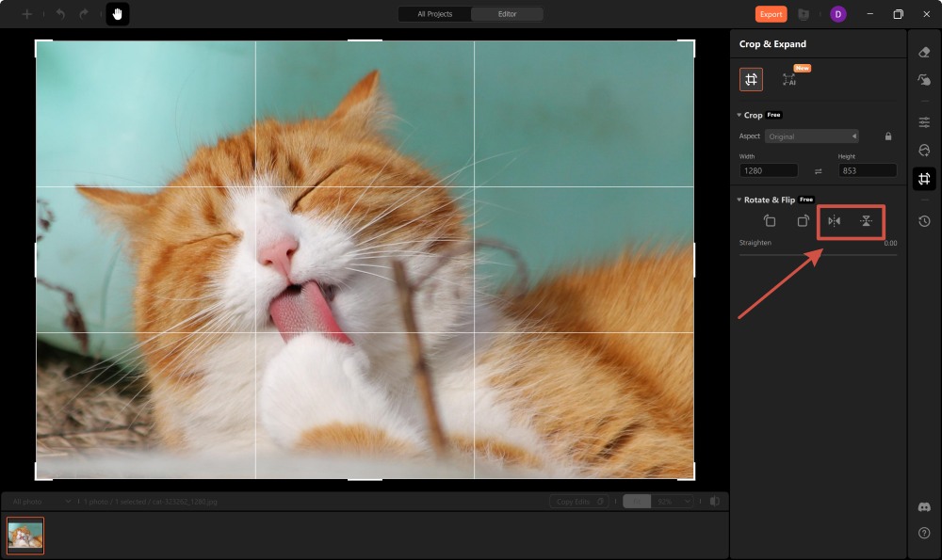Screen dimensions: 942x560
Task: Select the cat thumbnail in the filmstrip
Action: pyautogui.click(x=24, y=535)
